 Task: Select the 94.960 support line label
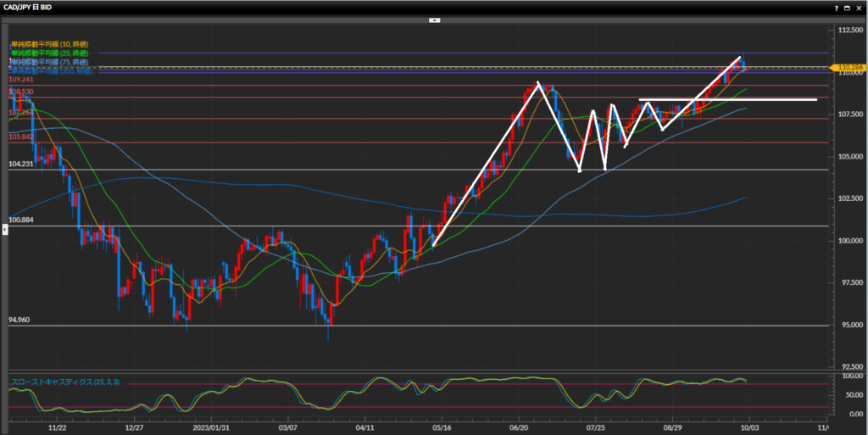(19, 321)
